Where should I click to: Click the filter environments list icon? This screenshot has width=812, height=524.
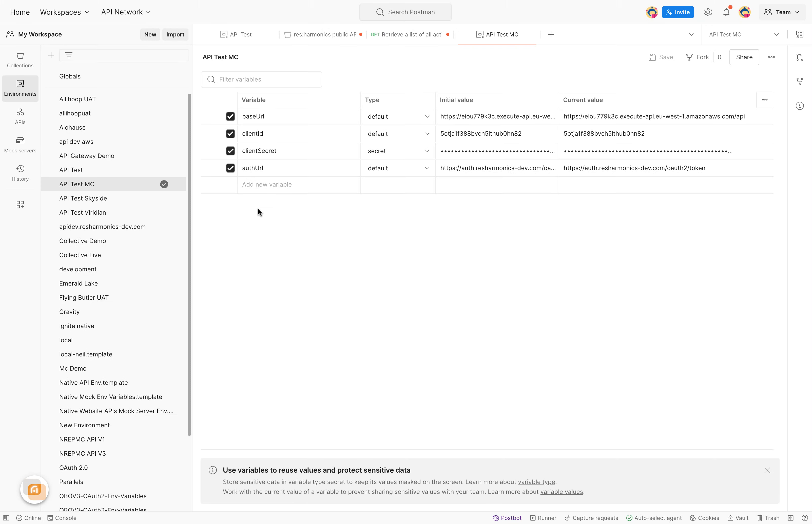[x=69, y=55]
